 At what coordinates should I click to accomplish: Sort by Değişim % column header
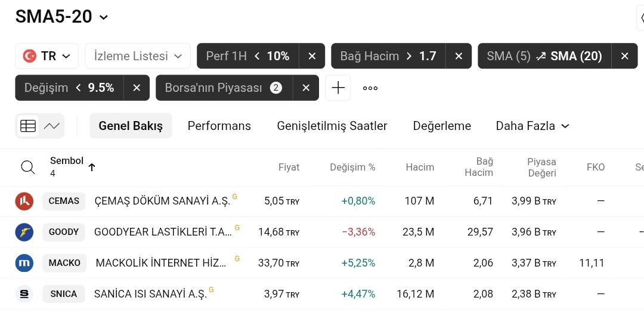[352, 168]
